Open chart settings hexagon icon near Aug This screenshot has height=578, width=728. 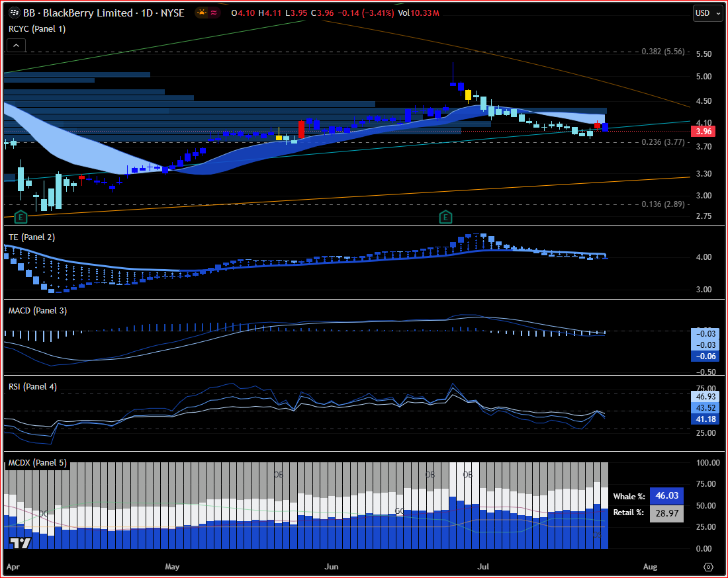pos(708,567)
